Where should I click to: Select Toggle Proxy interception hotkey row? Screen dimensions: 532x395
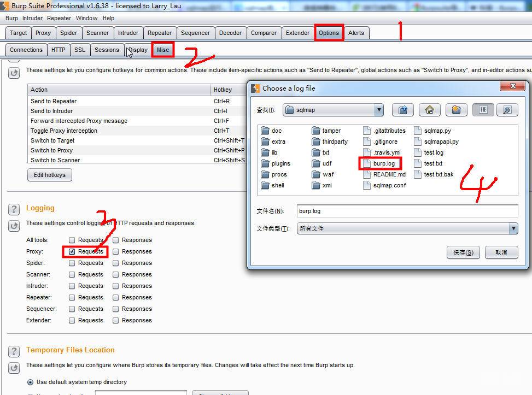(137, 131)
